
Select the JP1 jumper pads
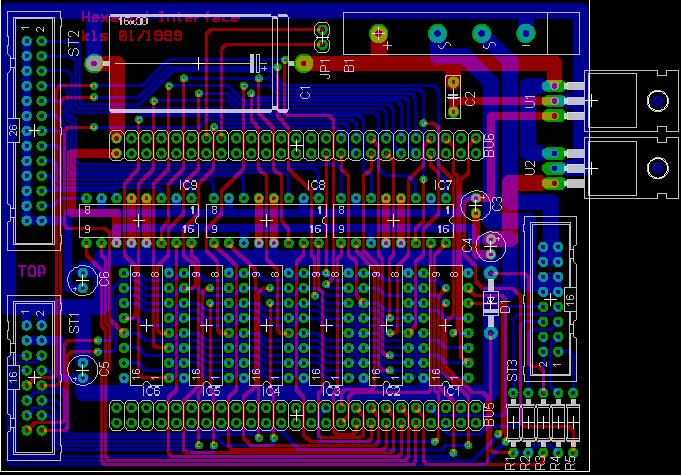(x=322, y=39)
